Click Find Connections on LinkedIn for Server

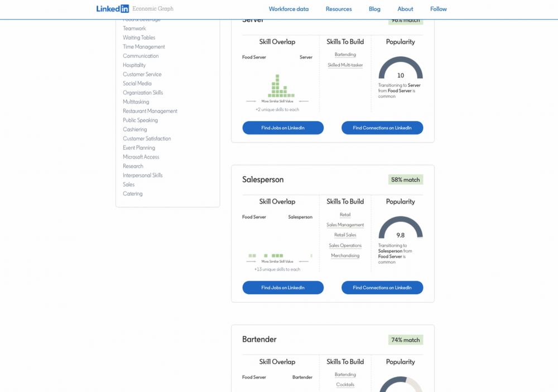click(x=382, y=128)
